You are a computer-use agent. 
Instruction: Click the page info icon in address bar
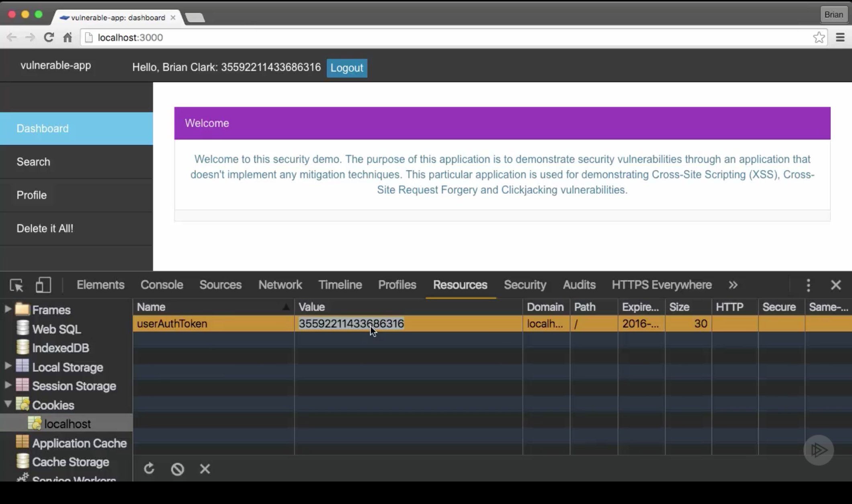(x=89, y=37)
